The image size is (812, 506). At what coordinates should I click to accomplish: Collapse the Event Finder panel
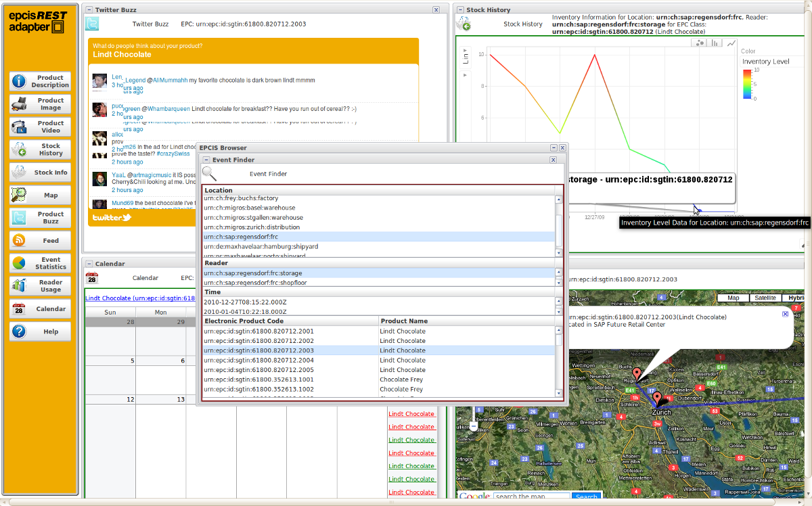(206, 160)
